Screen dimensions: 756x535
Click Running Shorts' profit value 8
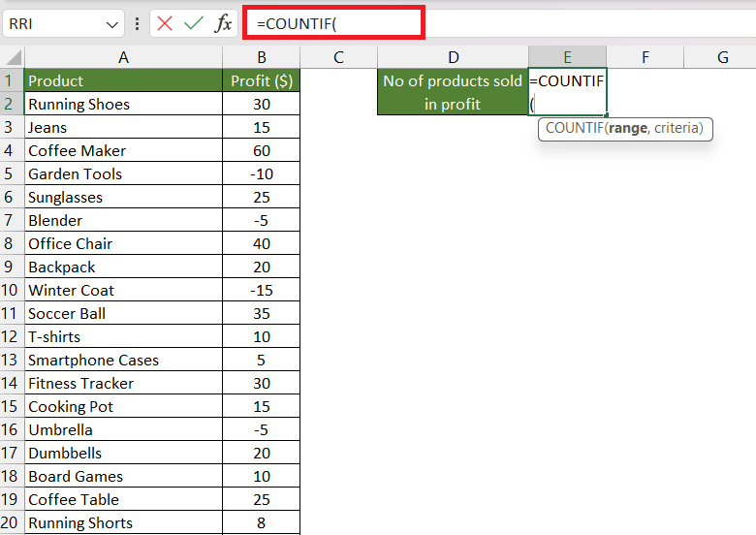coord(262,522)
